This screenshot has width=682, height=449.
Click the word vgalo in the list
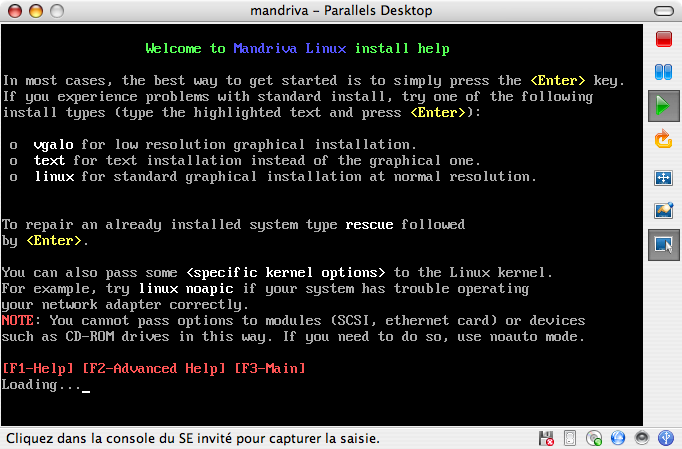coord(53,145)
